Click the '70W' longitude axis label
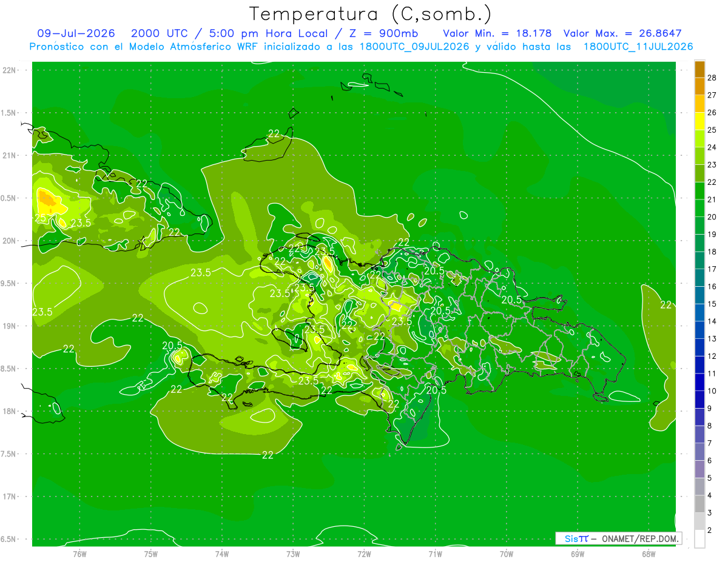 click(507, 554)
